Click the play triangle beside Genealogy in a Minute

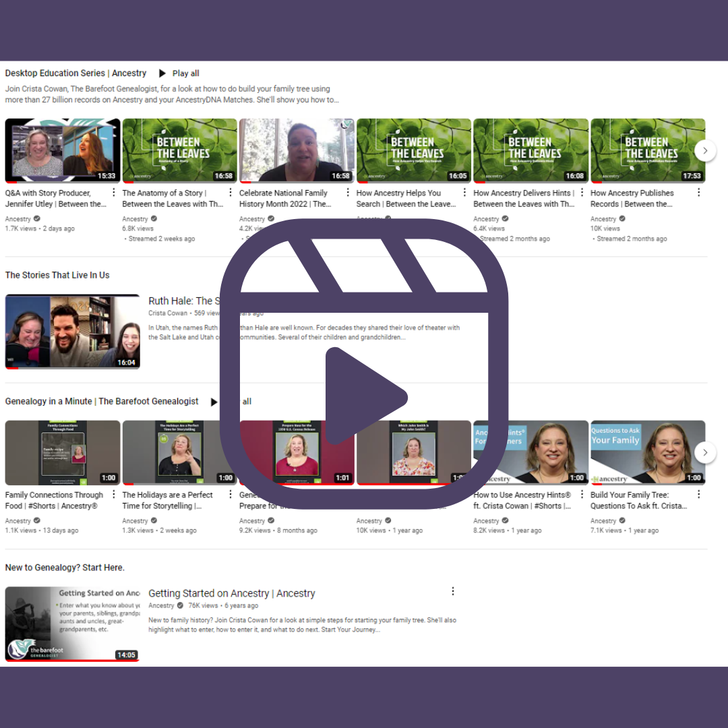pyautogui.click(x=214, y=402)
